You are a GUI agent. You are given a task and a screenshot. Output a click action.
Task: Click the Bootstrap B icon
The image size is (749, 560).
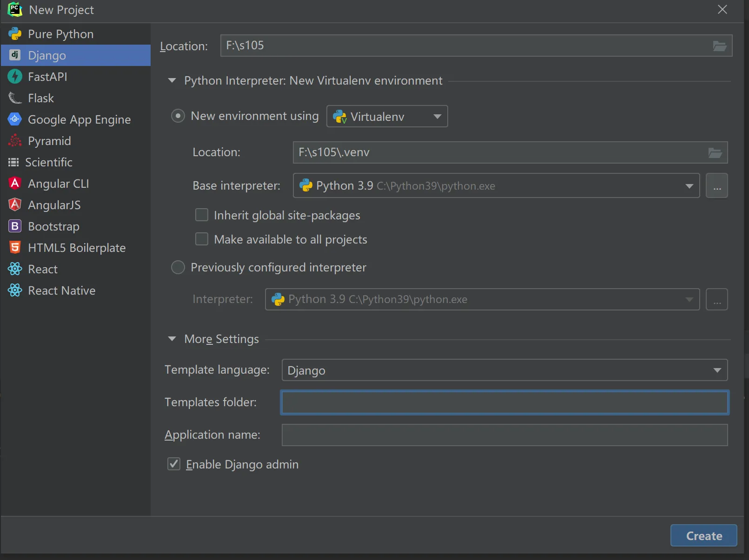pyautogui.click(x=15, y=226)
